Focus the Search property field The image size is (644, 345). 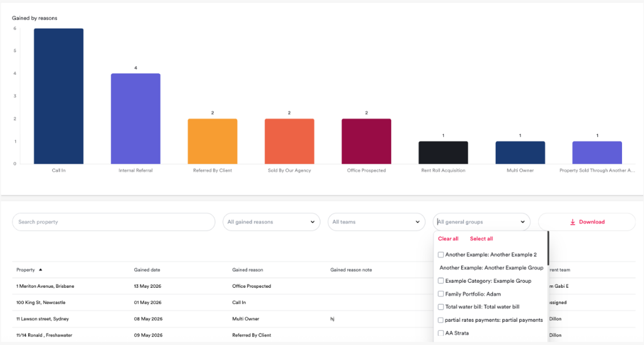114,222
